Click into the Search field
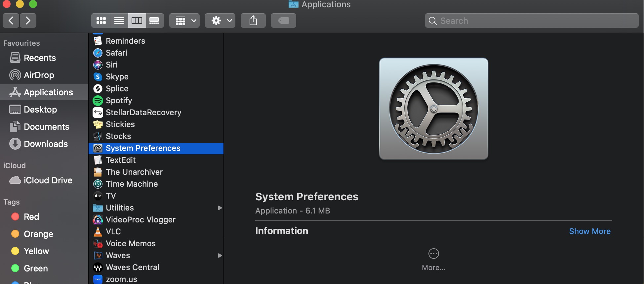 tap(532, 21)
